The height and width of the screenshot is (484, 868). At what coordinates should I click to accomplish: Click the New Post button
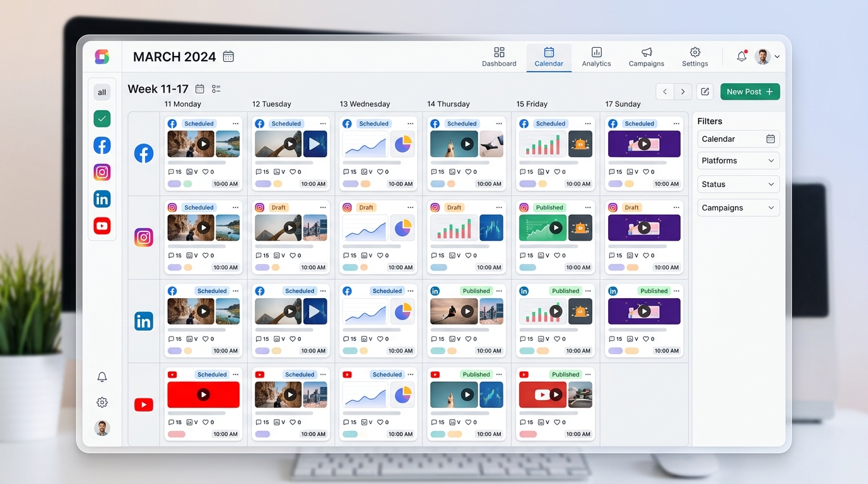point(750,91)
